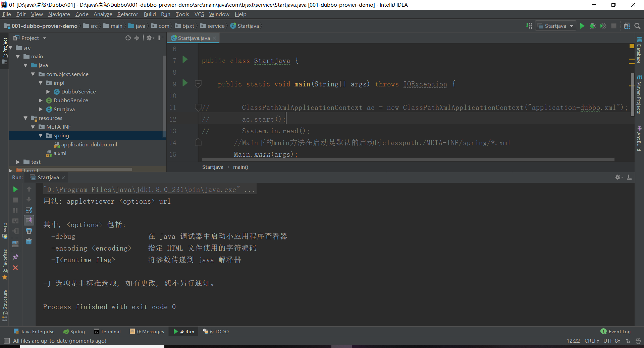Open the Event Log
Screen dimensions: 644x348
tap(615, 332)
